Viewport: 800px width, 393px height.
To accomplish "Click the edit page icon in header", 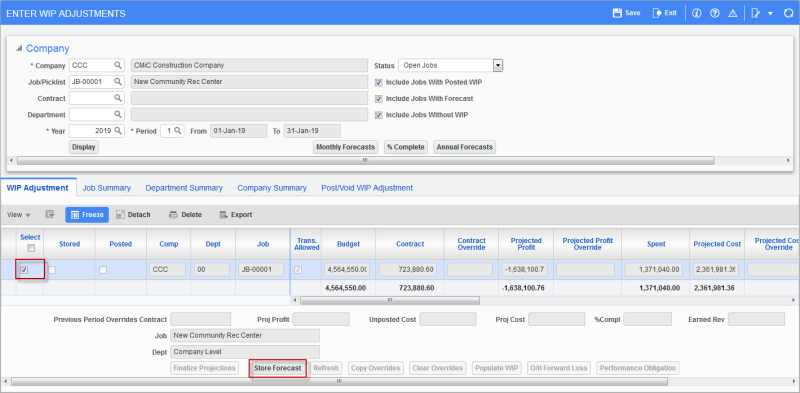I will (756, 13).
